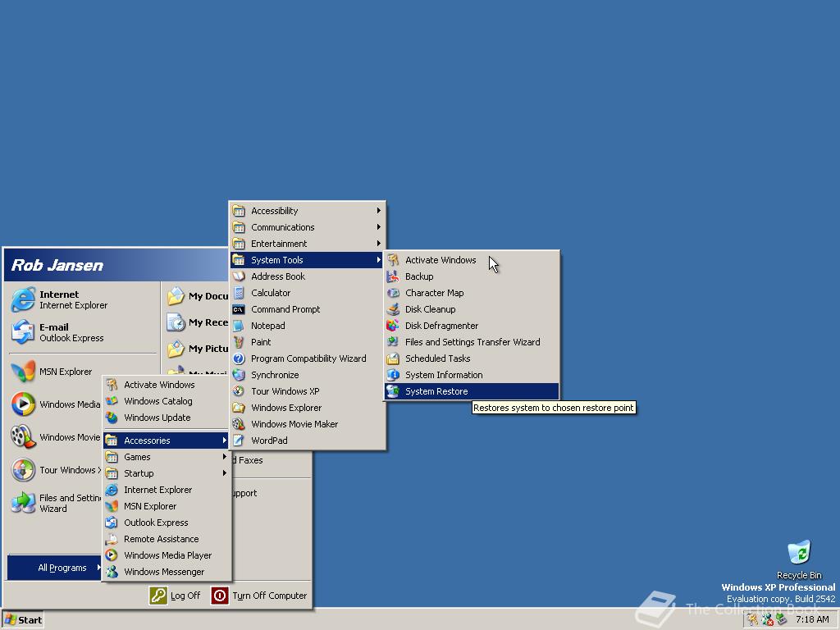Click the Start button

(x=22, y=620)
